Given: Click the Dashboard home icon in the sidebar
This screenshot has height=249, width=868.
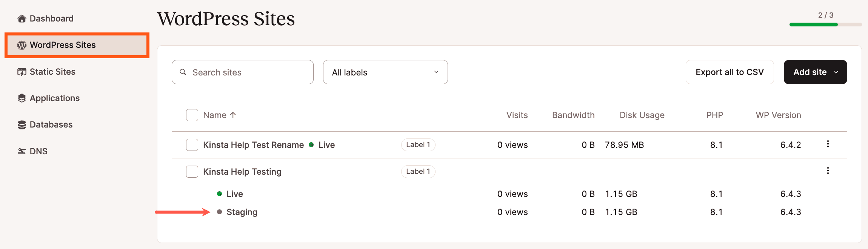Looking at the screenshot, I should pyautogui.click(x=22, y=18).
